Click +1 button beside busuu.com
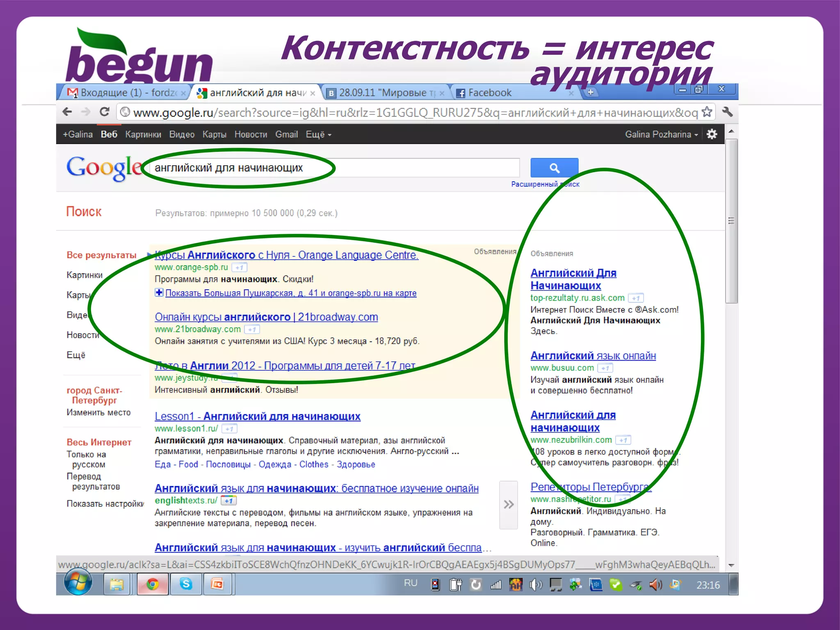This screenshot has height=630, width=840. (605, 368)
